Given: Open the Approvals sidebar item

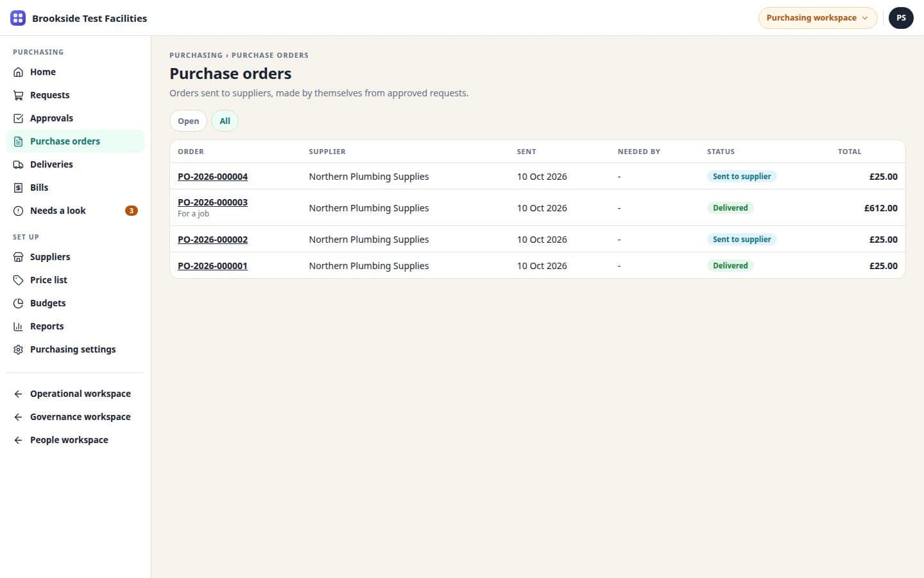Looking at the screenshot, I should (x=75, y=118).
